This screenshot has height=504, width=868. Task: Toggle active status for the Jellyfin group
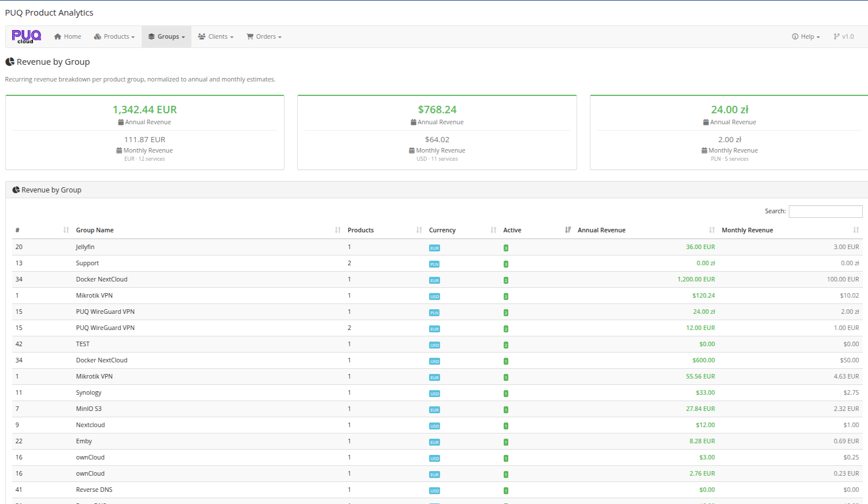point(505,247)
